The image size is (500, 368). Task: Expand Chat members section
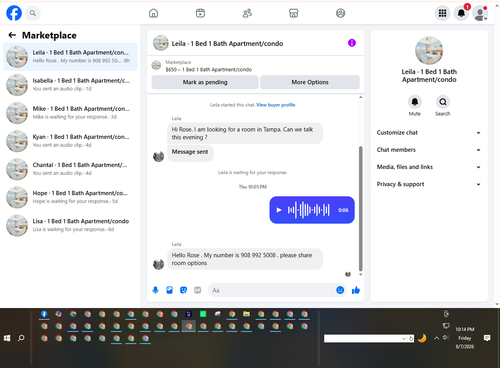click(x=429, y=150)
